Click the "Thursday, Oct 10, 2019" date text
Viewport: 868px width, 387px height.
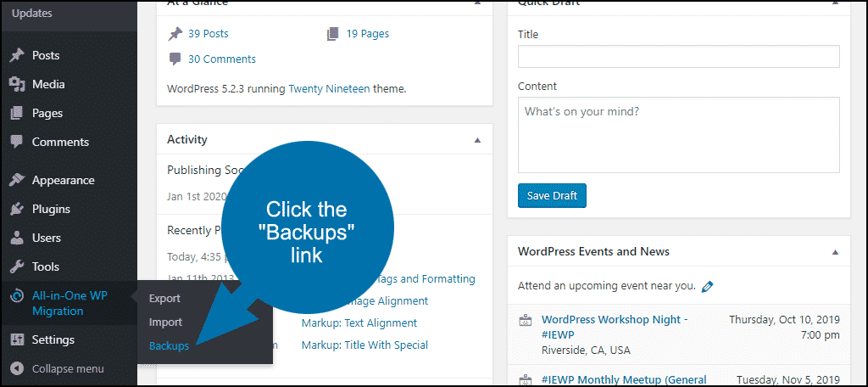coord(784,320)
